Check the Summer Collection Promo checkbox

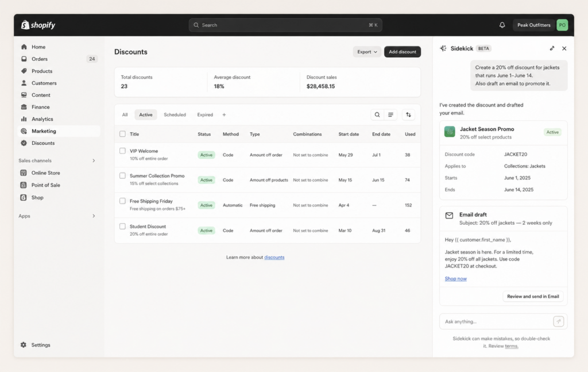point(123,176)
